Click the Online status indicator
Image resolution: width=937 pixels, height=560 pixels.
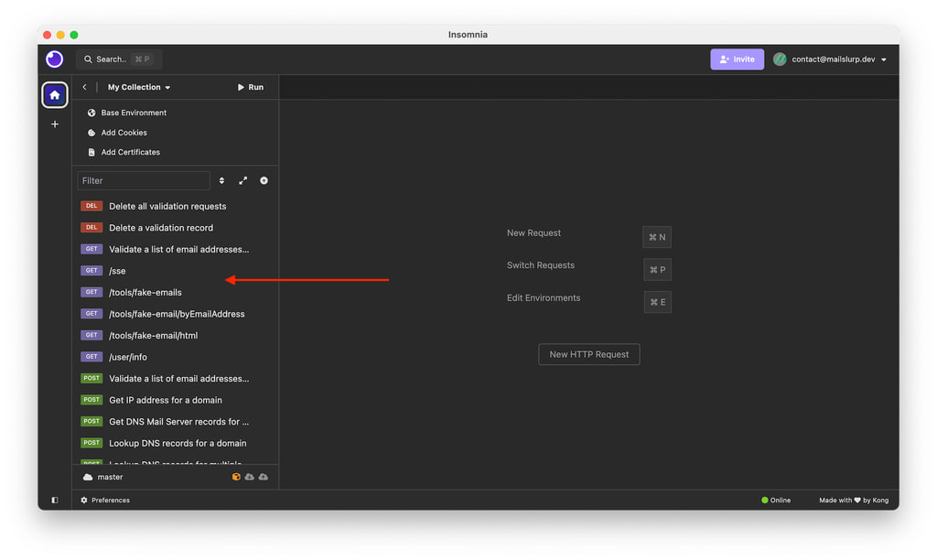[x=776, y=501]
